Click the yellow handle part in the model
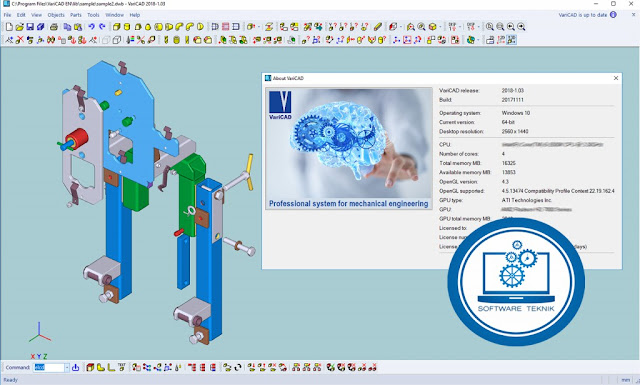The height and width of the screenshot is (385, 640). 249,172
